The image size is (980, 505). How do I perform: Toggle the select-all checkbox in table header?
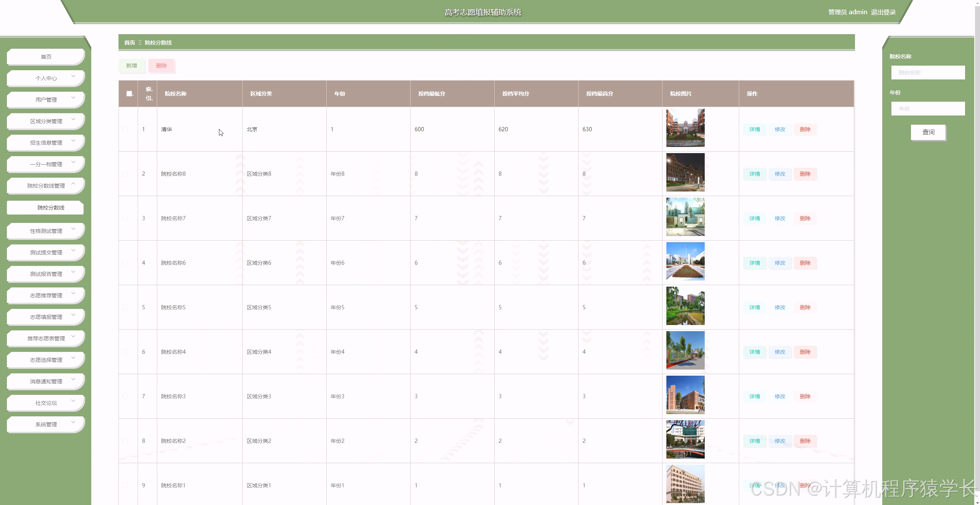[x=129, y=94]
